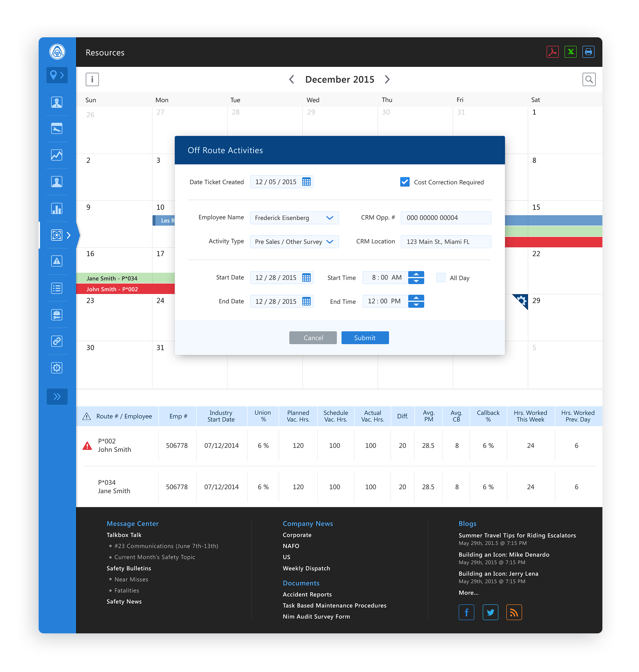This screenshot has width=639, height=672.
Task: Sort by Callback % column header
Action: coord(488,416)
